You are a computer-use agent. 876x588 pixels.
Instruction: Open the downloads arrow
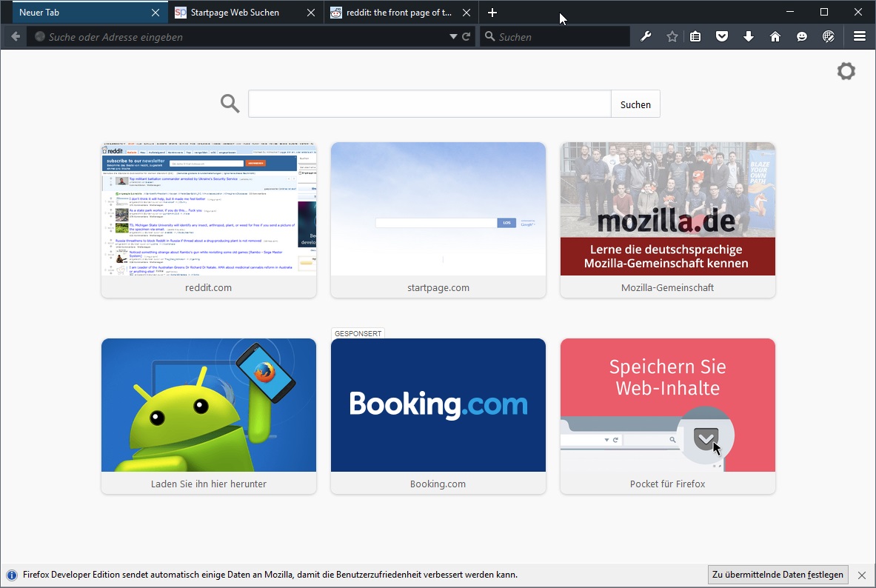pyautogui.click(x=749, y=37)
